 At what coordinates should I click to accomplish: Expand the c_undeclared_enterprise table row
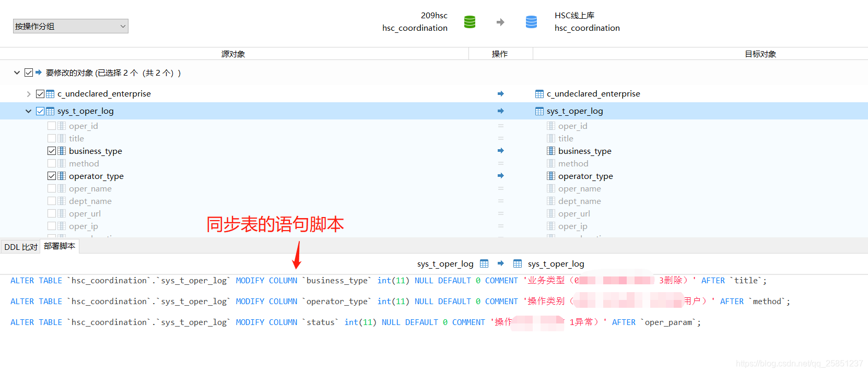point(28,94)
